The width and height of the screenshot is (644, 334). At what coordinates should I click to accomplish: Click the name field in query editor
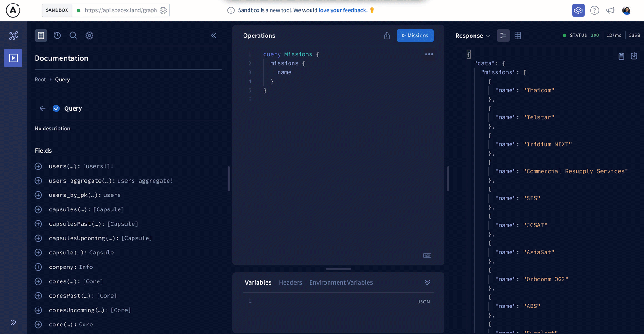click(284, 72)
